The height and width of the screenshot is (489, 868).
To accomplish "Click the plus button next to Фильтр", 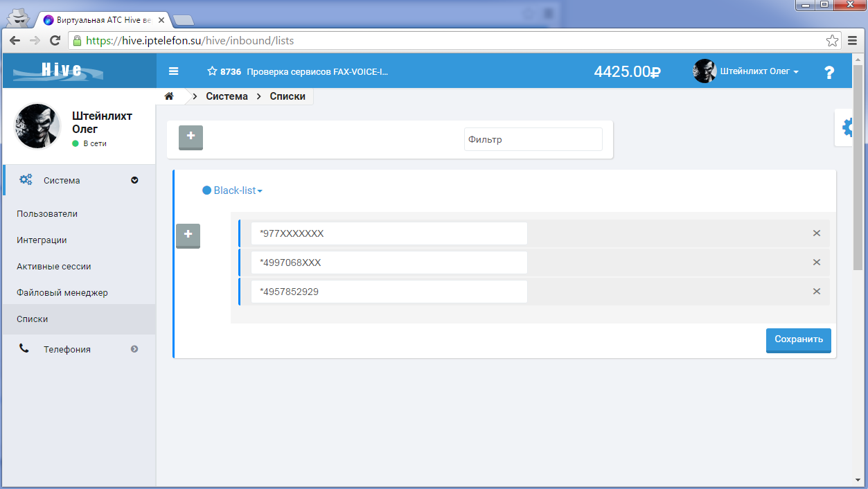I will (191, 137).
